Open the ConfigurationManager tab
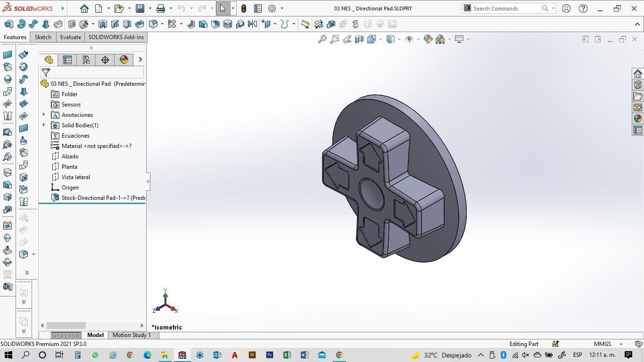The image size is (644, 362). (86, 60)
